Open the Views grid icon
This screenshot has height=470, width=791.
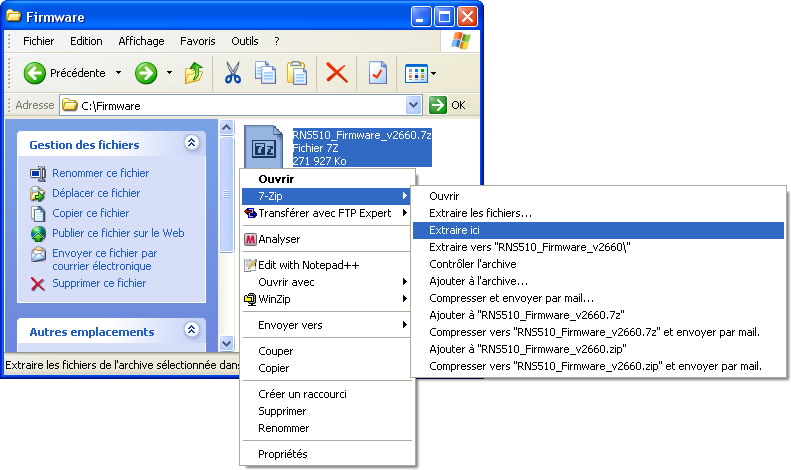tap(416, 74)
